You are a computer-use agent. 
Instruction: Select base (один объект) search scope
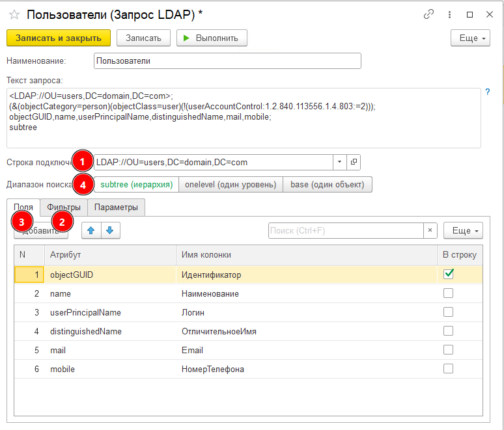tap(328, 185)
